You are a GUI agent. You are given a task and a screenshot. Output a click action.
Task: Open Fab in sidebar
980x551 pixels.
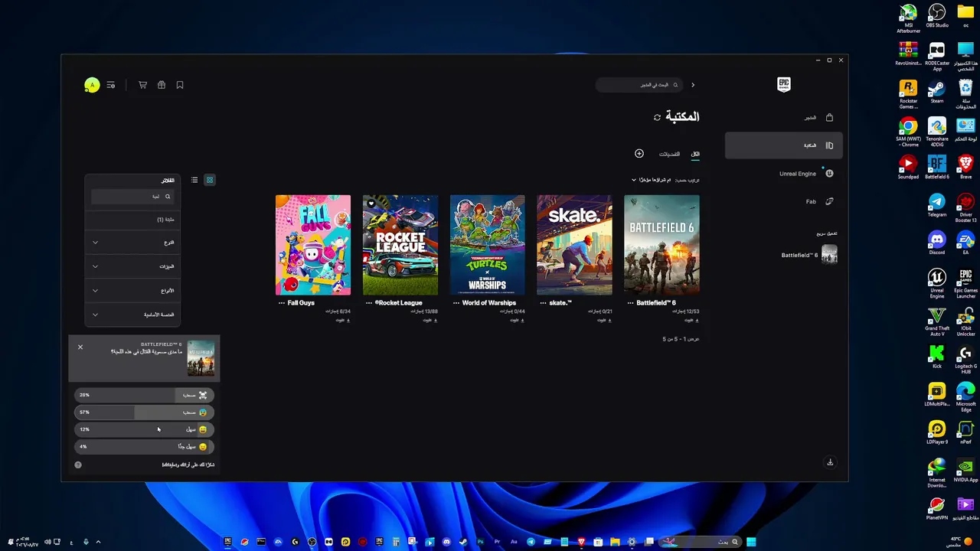tap(782, 202)
